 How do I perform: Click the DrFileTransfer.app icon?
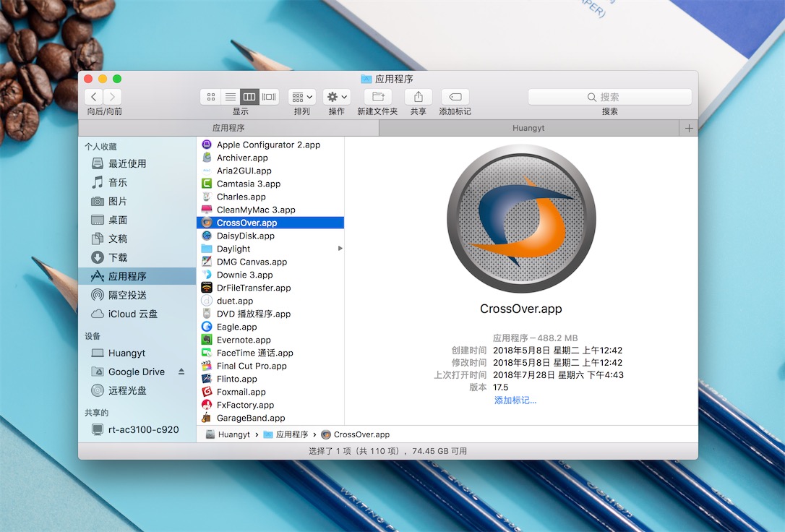tap(207, 288)
